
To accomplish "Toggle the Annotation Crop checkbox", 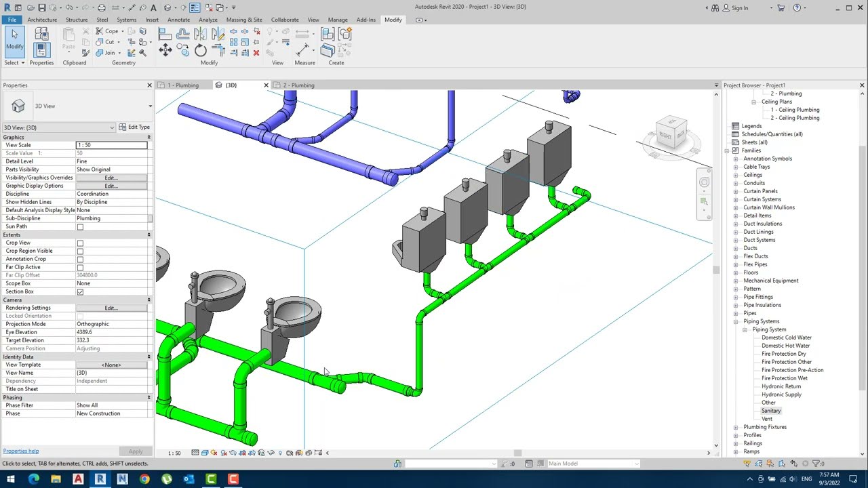I will pyautogui.click(x=80, y=260).
